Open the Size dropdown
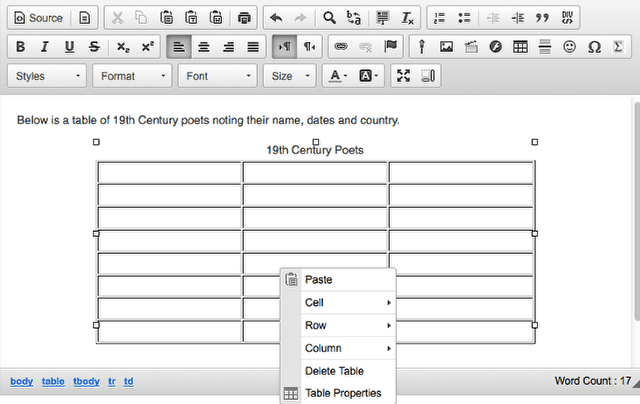 (x=290, y=76)
